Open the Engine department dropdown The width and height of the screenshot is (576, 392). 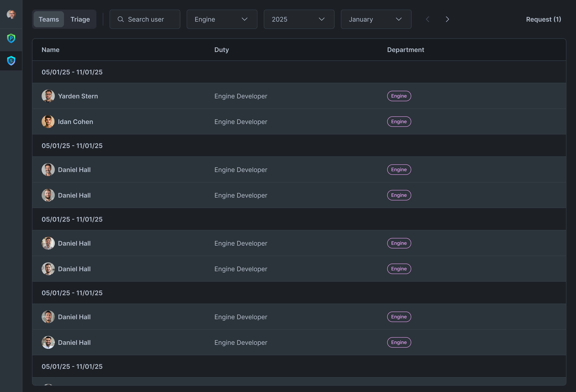(222, 19)
